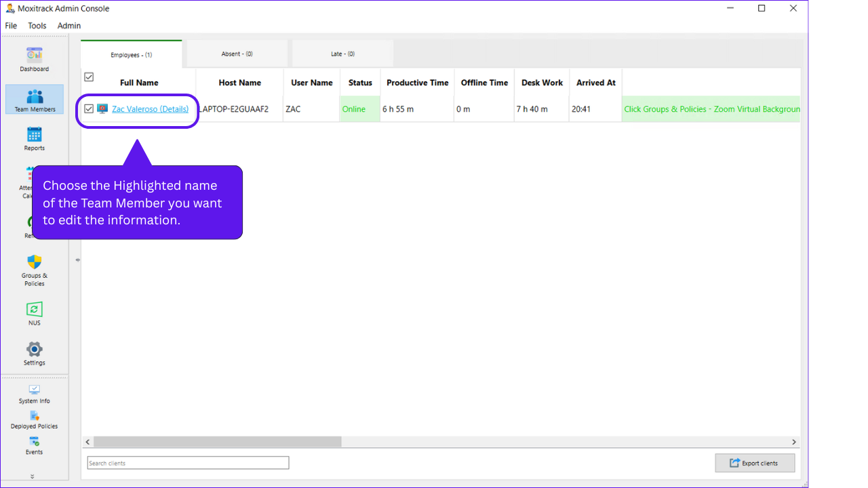Uncheck the checkbox for Zac Valeroso's row
Image resolution: width=868 pixels, height=488 pixels.
(x=89, y=108)
